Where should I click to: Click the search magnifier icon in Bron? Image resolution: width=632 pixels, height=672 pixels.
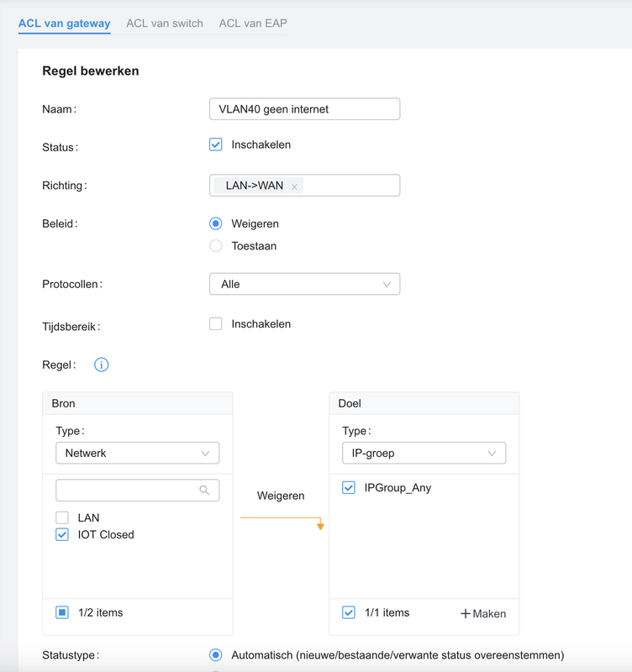(204, 491)
